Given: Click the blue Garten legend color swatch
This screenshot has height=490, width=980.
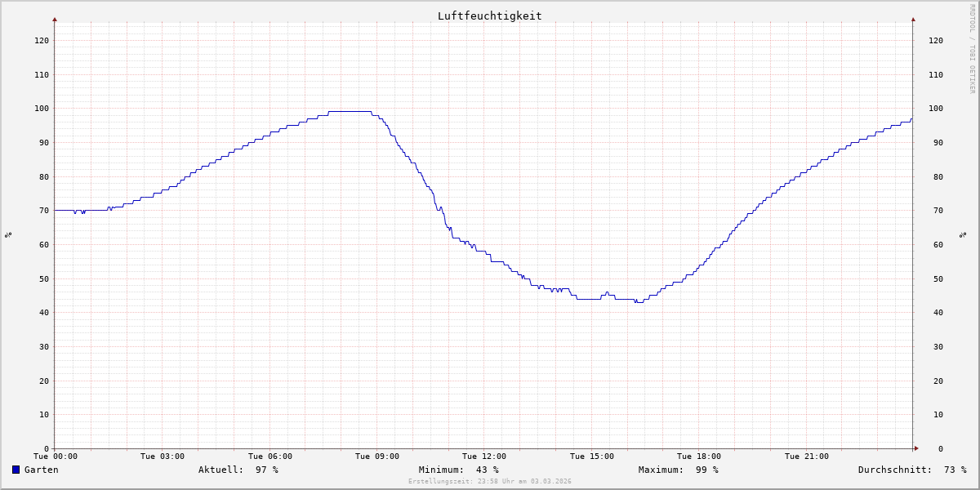Looking at the screenshot, I should (16, 470).
